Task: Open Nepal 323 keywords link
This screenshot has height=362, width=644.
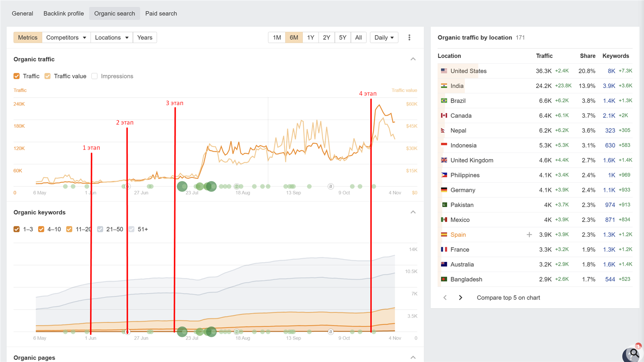Action: pos(610,131)
